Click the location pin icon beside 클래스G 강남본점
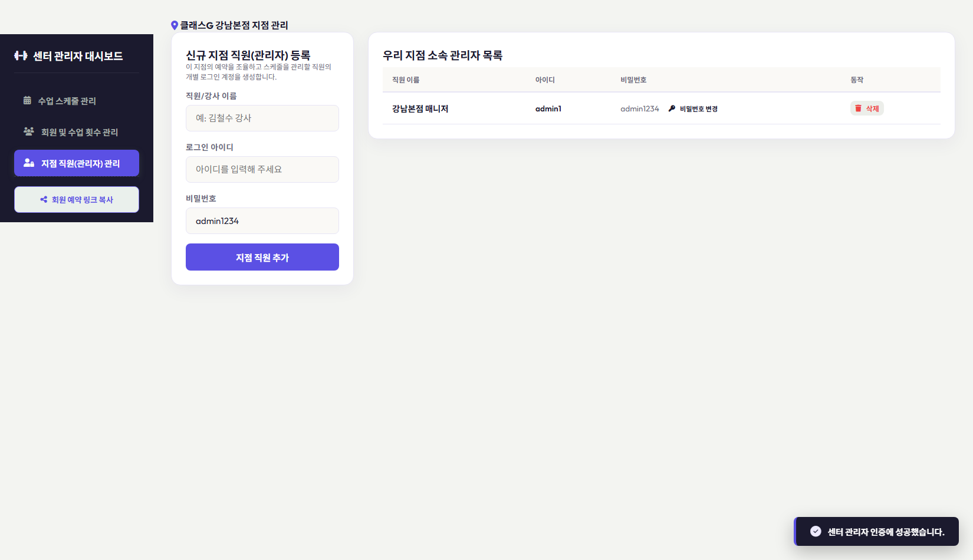Screen dimensions: 973x560 pyautogui.click(x=175, y=25)
